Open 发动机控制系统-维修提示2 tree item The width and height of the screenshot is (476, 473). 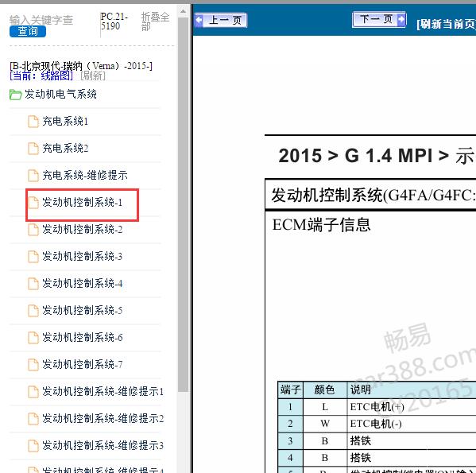[x=103, y=418]
